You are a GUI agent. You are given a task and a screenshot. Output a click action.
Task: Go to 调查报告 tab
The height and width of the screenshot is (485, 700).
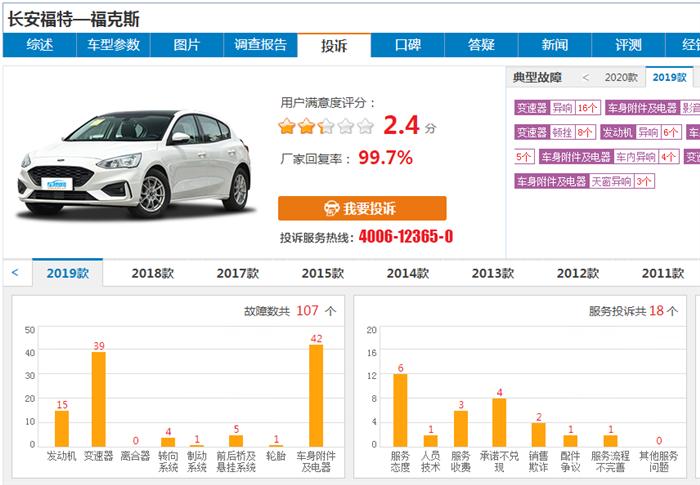pyautogui.click(x=260, y=45)
